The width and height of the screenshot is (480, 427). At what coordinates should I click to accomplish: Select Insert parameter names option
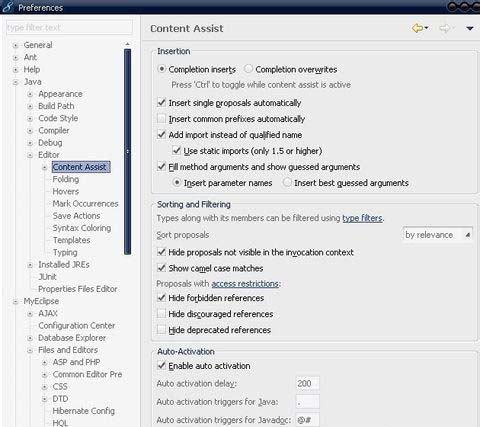tap(177, 183)
